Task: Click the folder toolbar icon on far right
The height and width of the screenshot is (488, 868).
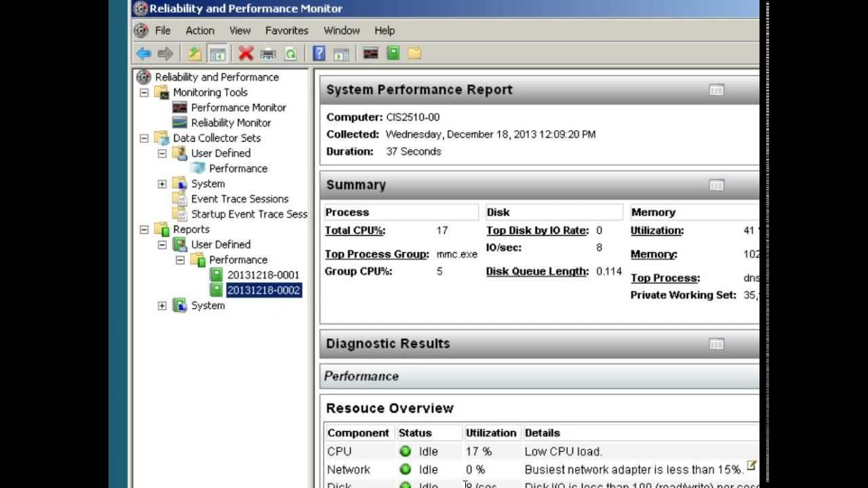Action: [414, 52]
